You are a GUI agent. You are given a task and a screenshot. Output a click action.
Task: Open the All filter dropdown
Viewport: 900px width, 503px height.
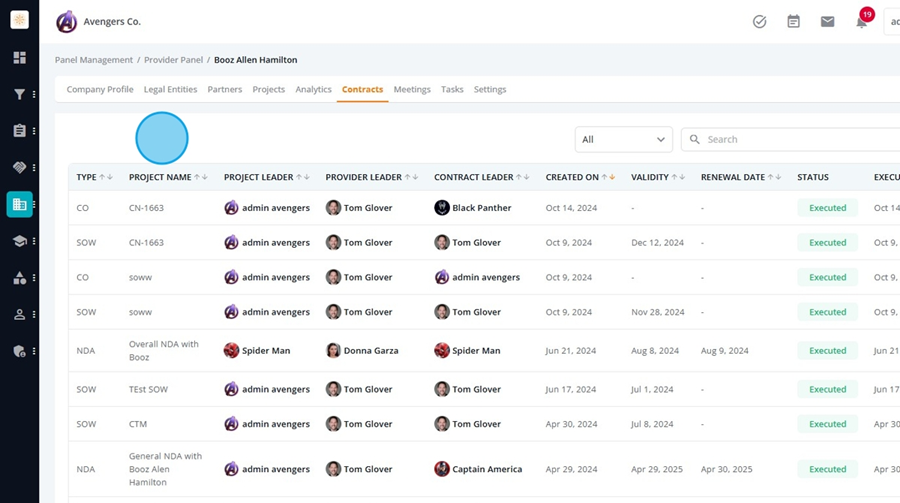[623, 140]
